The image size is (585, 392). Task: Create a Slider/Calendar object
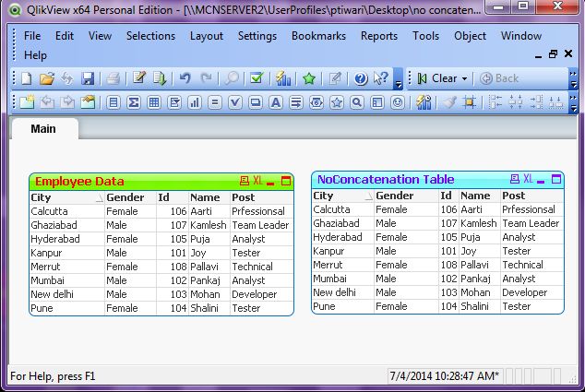316,102
